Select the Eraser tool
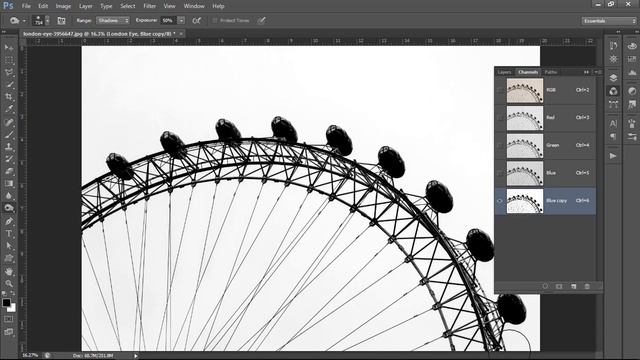The width and height of the screenshot is (640, 360). click(x=9, y=171)
